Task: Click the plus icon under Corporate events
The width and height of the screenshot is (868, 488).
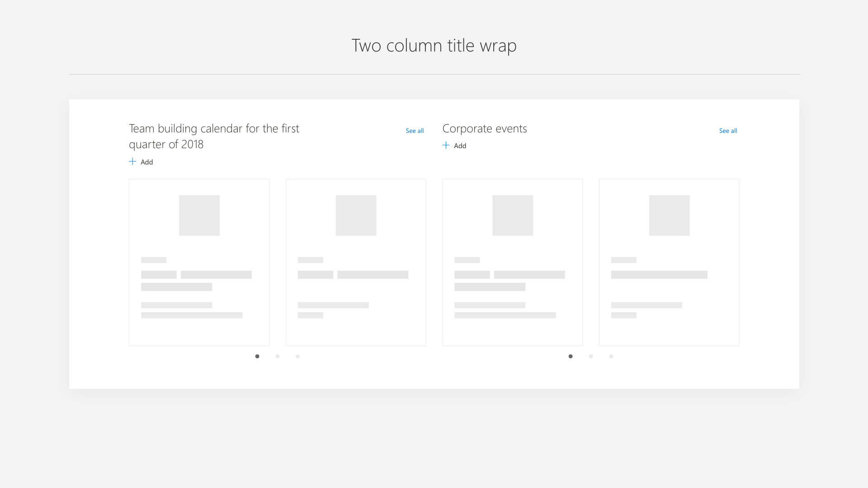Action: (446, 145)
